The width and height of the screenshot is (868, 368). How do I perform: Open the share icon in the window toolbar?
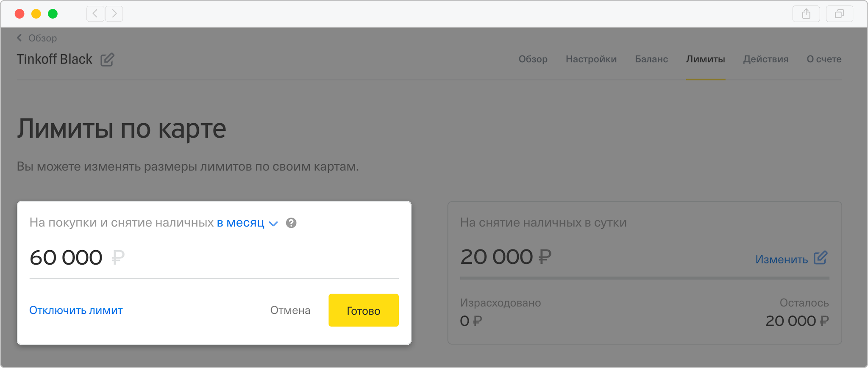(x=806, y=14)
